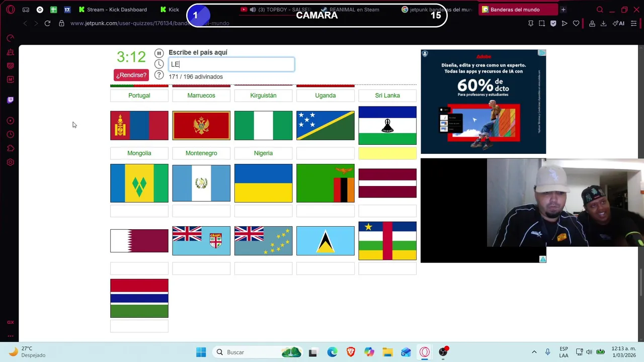Switch to Stream - Kick Dashboard tab
This screenshot has width=644, height=362.
pos(113,10)
